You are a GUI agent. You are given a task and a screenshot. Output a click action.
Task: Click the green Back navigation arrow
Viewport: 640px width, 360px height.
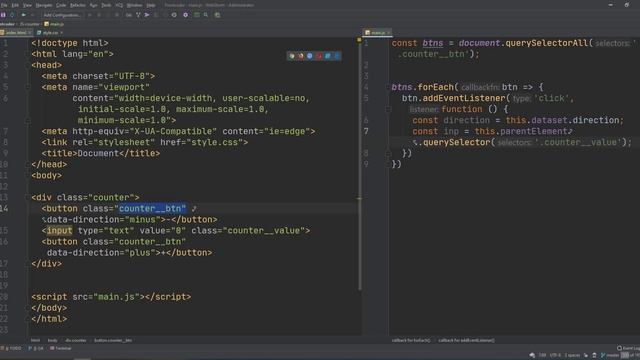pos(24,15)
